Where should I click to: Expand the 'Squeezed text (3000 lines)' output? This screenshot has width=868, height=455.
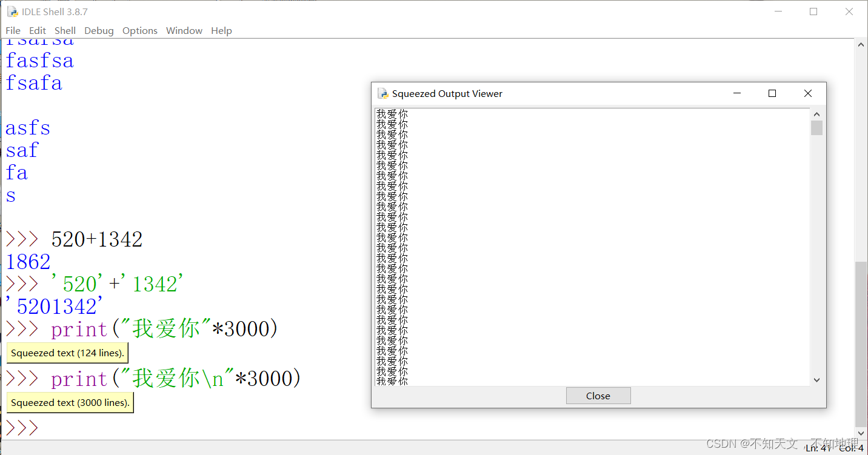point(70,402)
